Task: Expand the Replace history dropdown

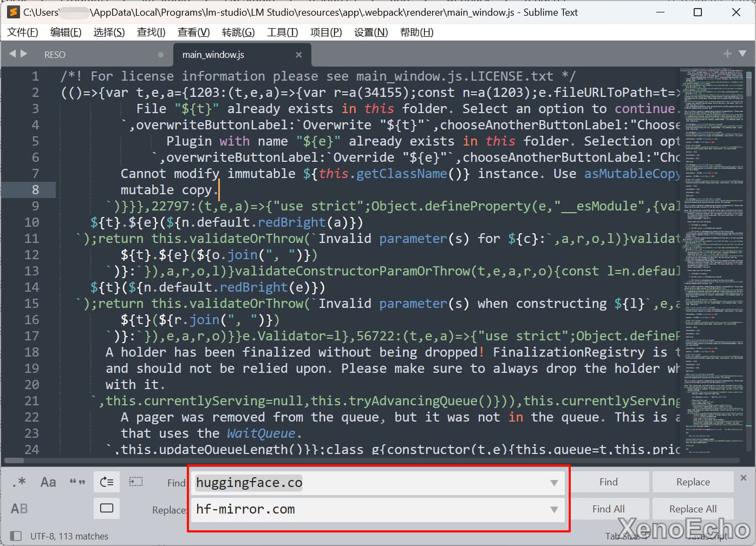Action: tap(554, 509)
